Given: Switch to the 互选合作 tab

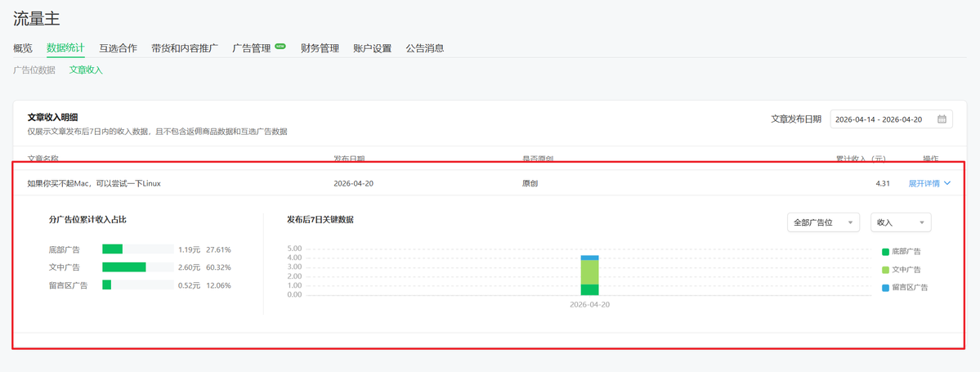Looking at the screenshot, I should (119, 48).
